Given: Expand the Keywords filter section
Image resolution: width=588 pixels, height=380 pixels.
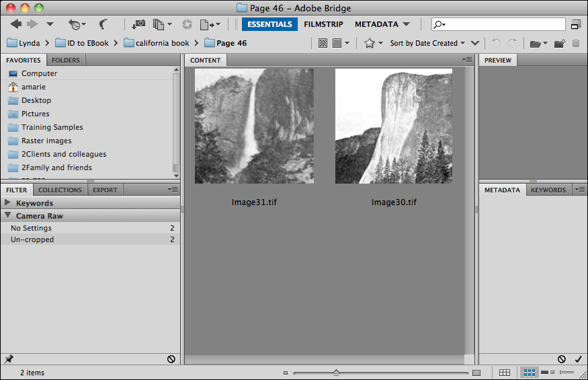Looking at the screenshot, I should coord(7,202).
